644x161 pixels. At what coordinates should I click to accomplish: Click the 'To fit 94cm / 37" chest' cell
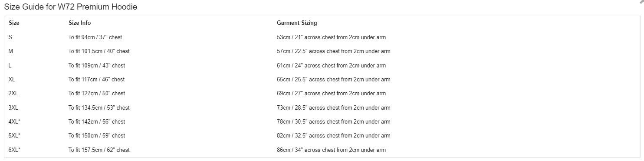click(x=95, y=37)
